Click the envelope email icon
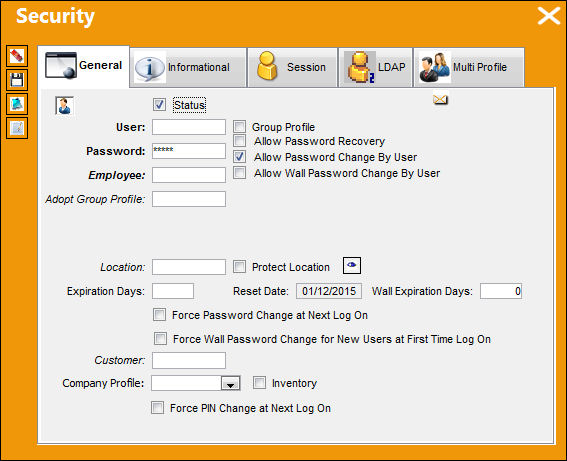Image resolution: width=567 pixels, height=461 pixels. [x=440, y=99]
